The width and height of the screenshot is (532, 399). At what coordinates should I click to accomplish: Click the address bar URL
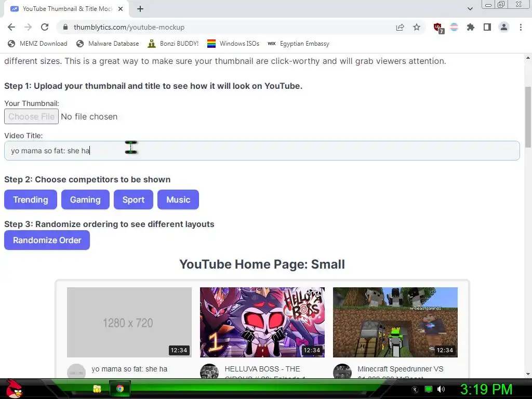[x=129, y=27]
